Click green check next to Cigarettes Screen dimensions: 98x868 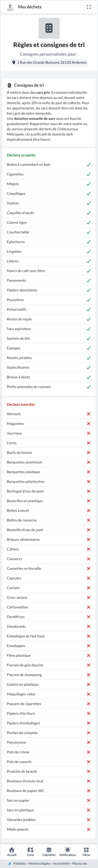[x=89, y=174]
